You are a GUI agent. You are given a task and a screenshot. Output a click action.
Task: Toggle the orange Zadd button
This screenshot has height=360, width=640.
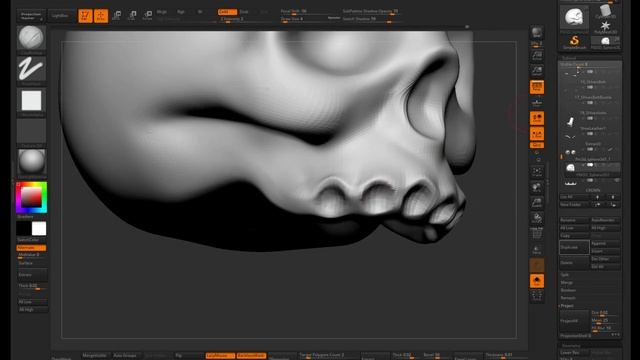tap(227, 12)
